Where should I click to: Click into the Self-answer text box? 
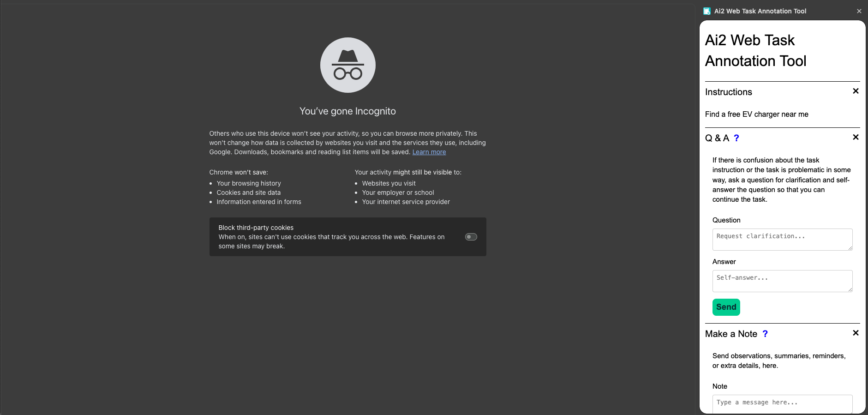click(x=782, y=281)
